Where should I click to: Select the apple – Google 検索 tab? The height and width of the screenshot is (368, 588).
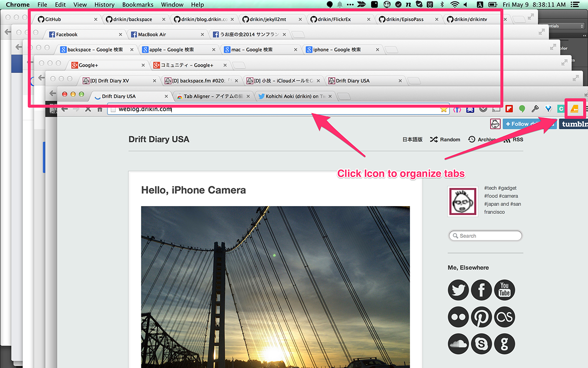(x=179, y=50)
